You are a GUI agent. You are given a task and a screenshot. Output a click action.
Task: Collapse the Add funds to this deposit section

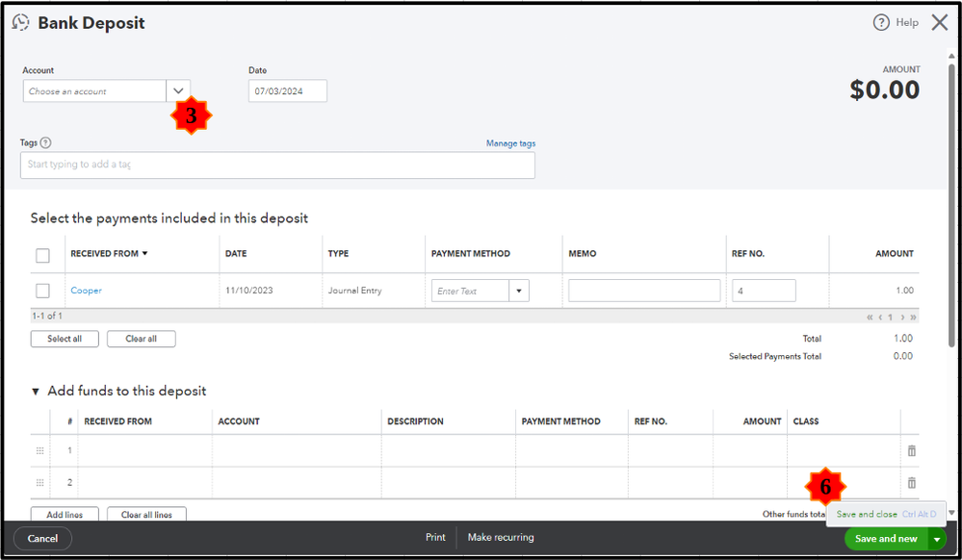click(x=37, y=392)
